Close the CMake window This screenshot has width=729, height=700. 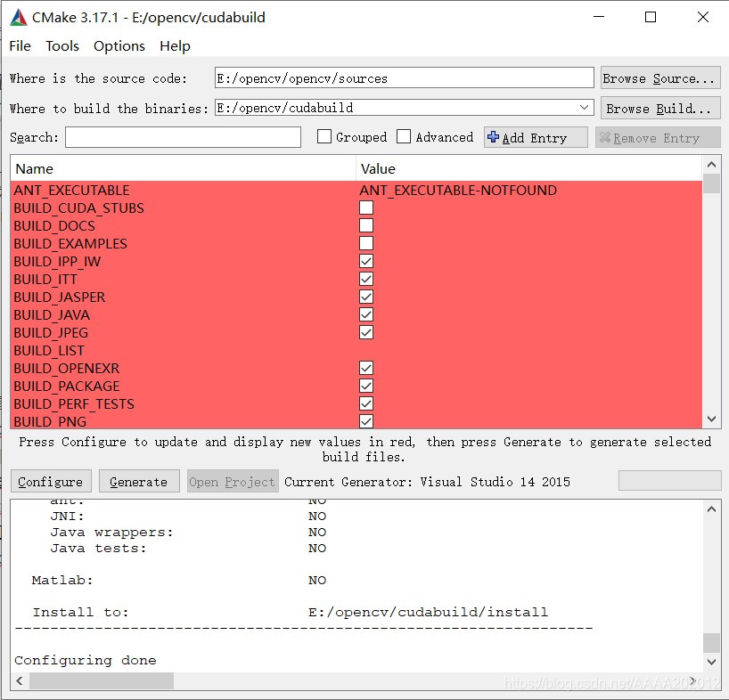coord(703,17)
